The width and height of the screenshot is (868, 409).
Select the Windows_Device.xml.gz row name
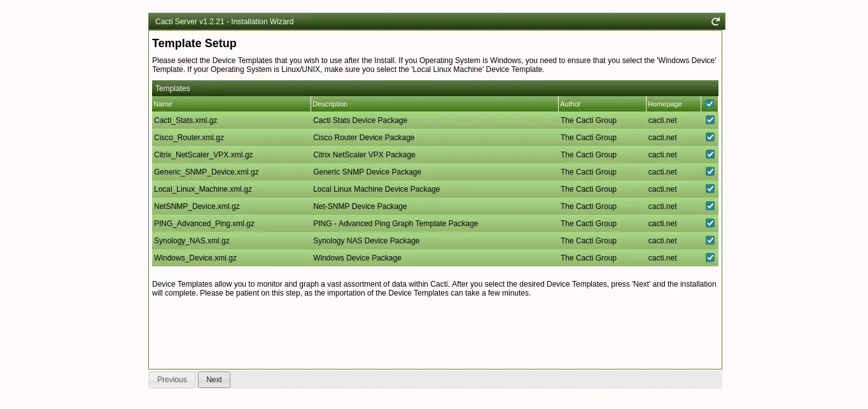point(195,258)
